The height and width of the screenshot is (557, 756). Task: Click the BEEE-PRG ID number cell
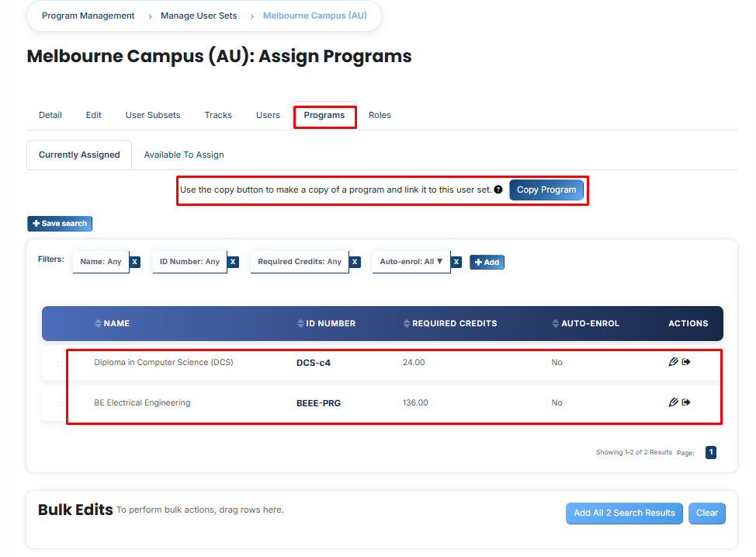click(319, 403)
